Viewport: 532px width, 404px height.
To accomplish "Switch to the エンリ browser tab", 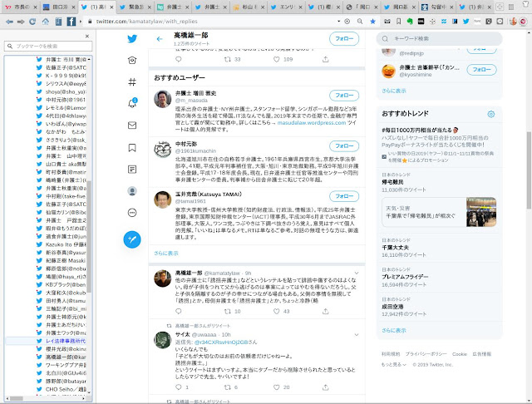I will coord(284,7).
